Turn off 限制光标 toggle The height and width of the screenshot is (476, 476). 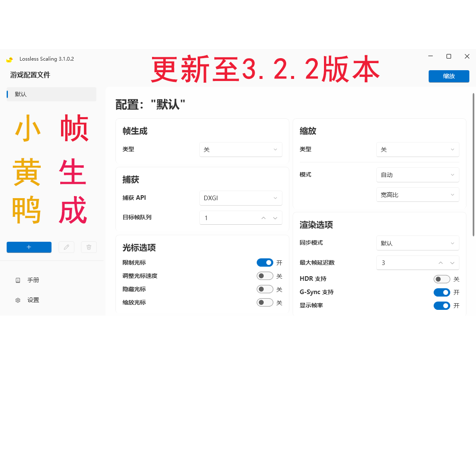coord(265,263)
